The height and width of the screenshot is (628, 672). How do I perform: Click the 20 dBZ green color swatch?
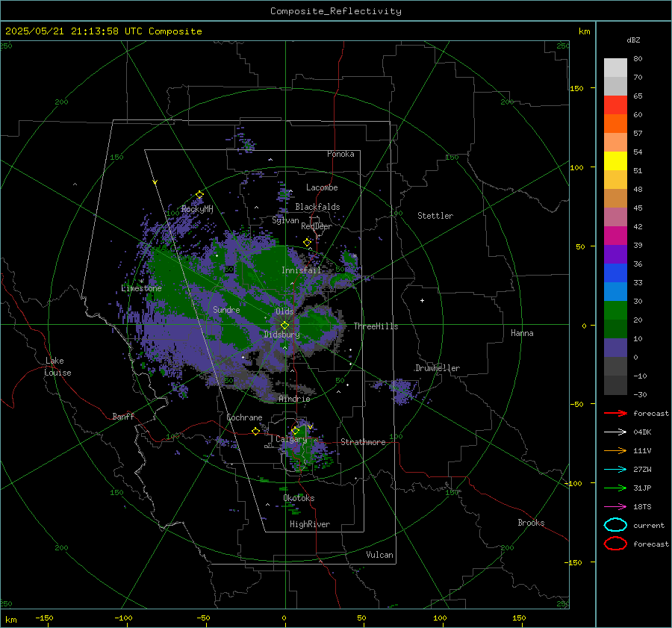pyautogui.click(x=615, y=311)
